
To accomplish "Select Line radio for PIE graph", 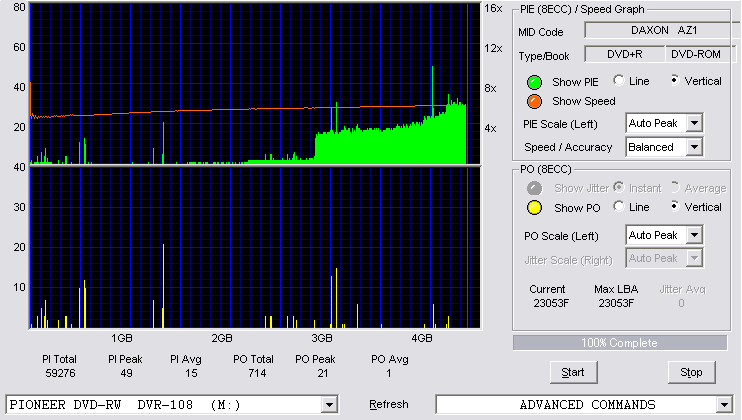I will pyautogui.click(x=618, y=80).
